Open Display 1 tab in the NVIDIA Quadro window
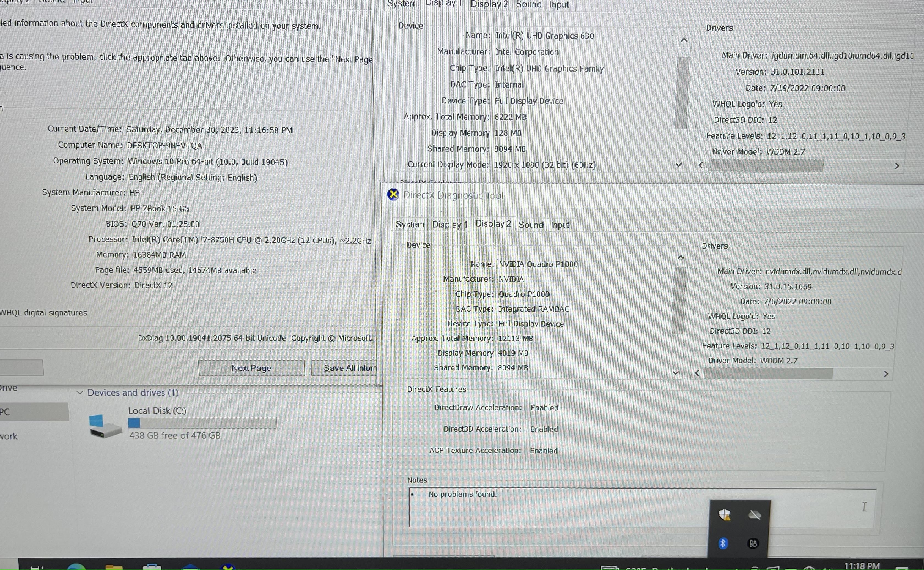924x570 pixels. [449, 225]
